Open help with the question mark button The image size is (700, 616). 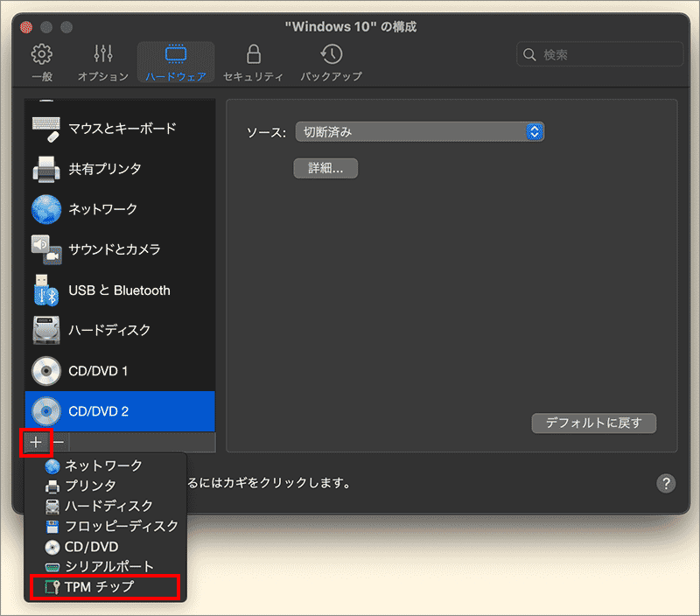pyautogui.click(x=666, y=483)
